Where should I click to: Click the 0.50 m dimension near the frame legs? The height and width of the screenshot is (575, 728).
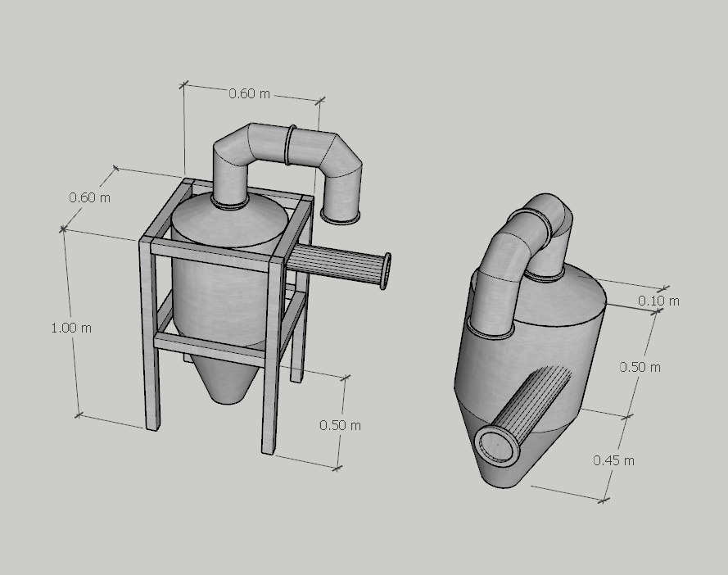340,425
